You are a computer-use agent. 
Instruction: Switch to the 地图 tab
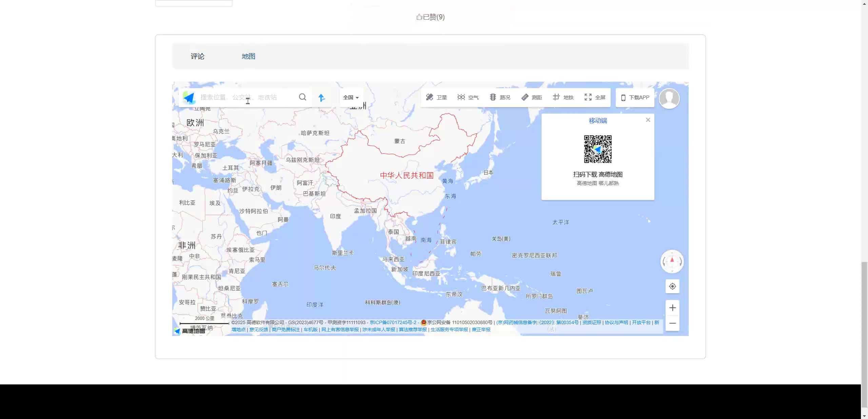248,57
